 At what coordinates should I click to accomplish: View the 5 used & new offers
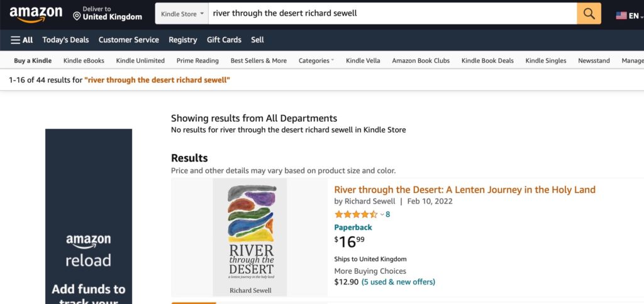click(x=398, y=282)
